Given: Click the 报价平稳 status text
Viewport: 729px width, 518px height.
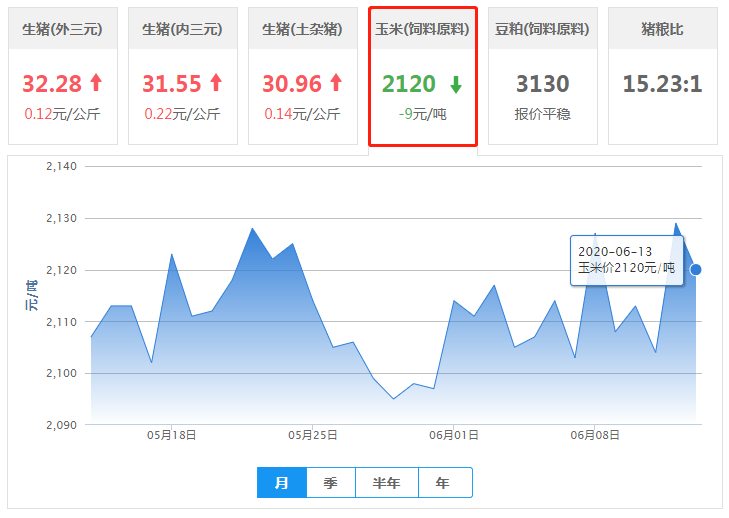Looking at the screenshot, I should click(542, 114).
